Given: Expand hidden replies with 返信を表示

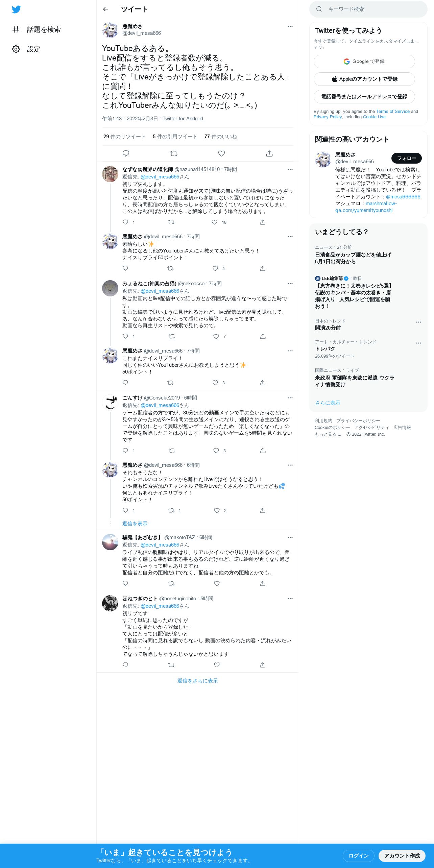Looking at the screenshot, I should click(135, 524).
